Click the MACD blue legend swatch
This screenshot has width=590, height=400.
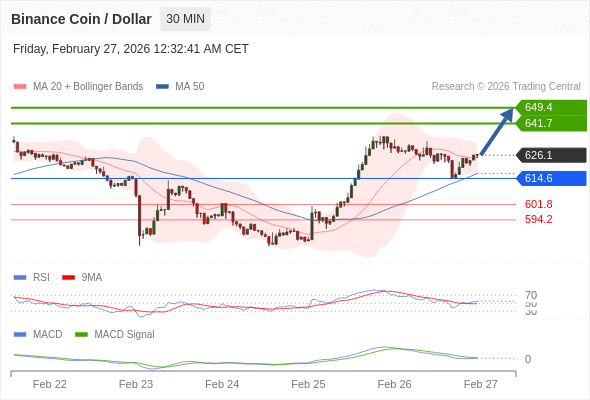point(20,335)
